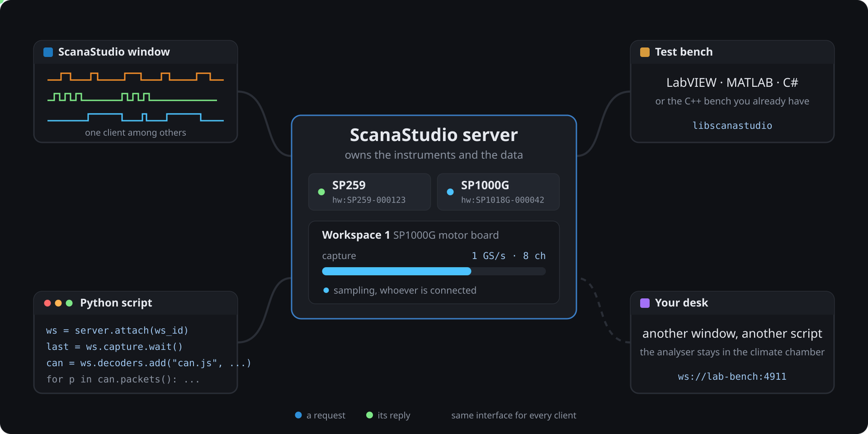Click the green legend dot for 'its reply'
The image size is (868, 434).
point(369,415)
